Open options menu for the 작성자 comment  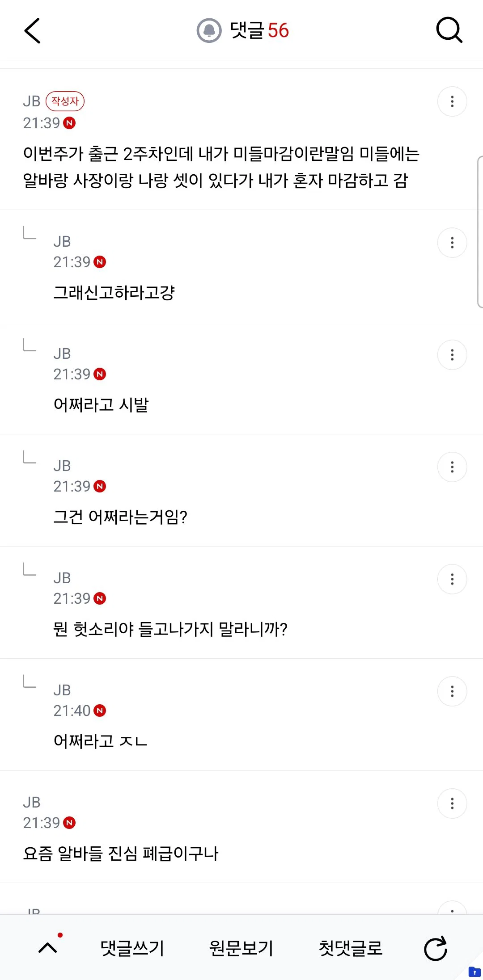[452, 101]
